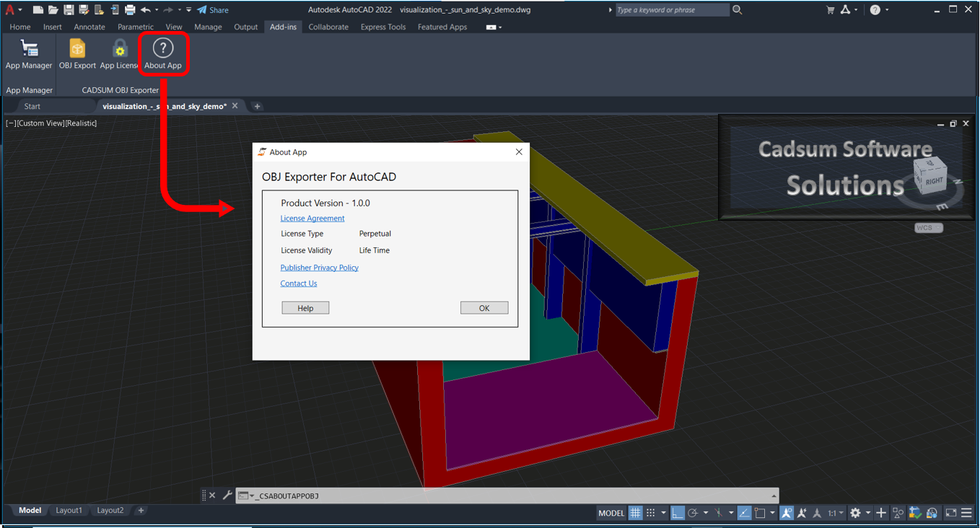Image resolution: width=980 pixels, height=528 pixels.
Task: Open the App License tool
Action: pos(119,49)
